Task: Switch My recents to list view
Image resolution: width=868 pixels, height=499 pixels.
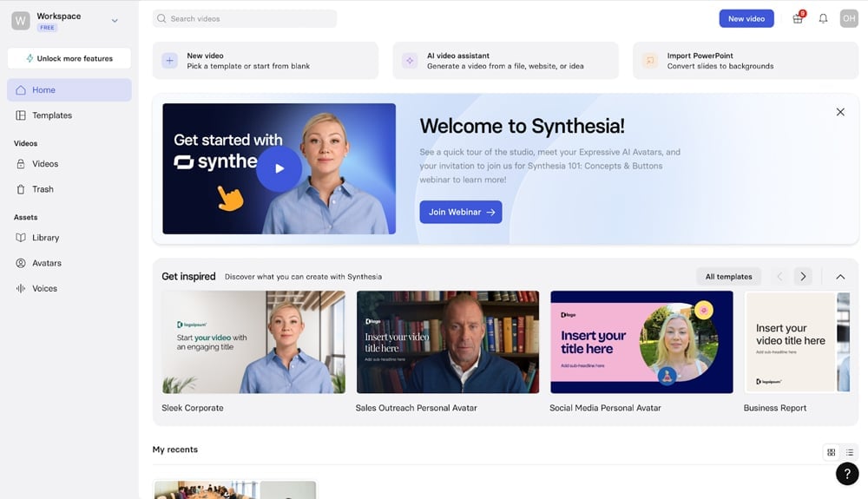Action: 849,452
